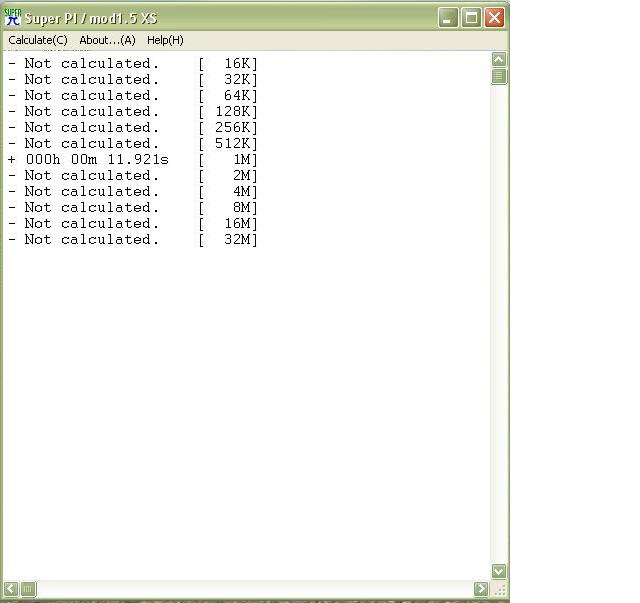Open the About...(A) menu
Viewport: 640px width, 603px height.
coord(107,40)
